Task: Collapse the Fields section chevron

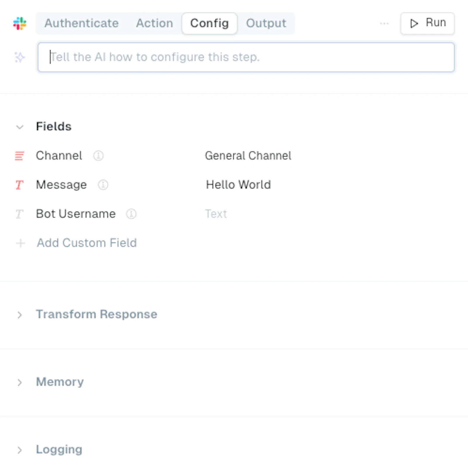Action: pyautogui.click(x=20, y=127)
